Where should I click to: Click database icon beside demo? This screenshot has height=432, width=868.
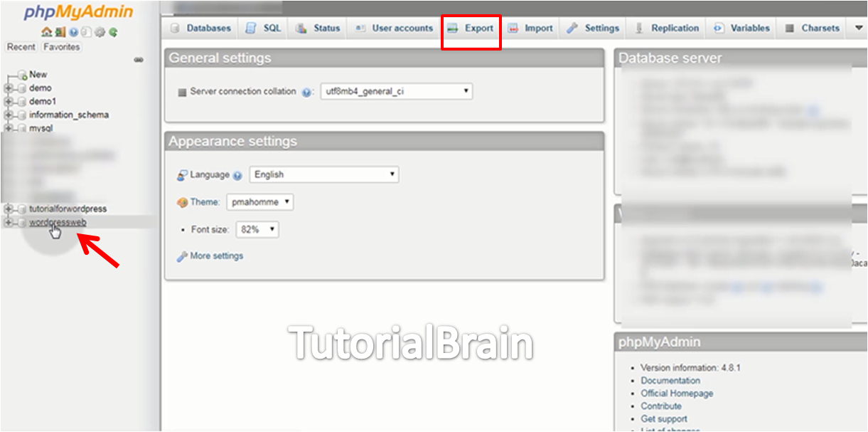pyautogui.click(x=22, y=88)
